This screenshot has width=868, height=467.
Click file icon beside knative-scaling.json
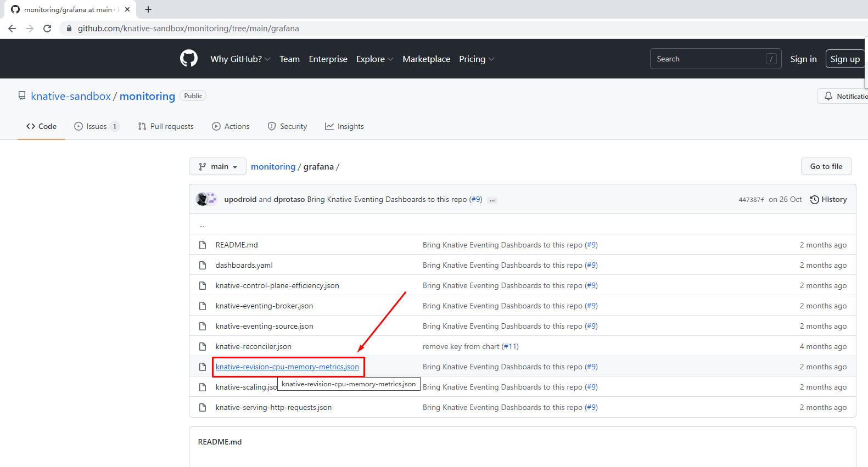pyautogui.click(x=203, y=387)
